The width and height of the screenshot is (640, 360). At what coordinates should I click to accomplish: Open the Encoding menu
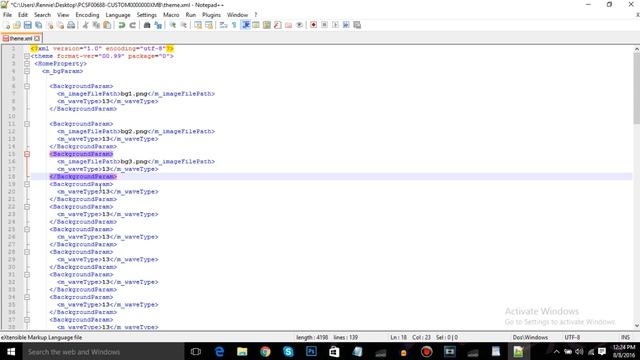tap(87, 15)
